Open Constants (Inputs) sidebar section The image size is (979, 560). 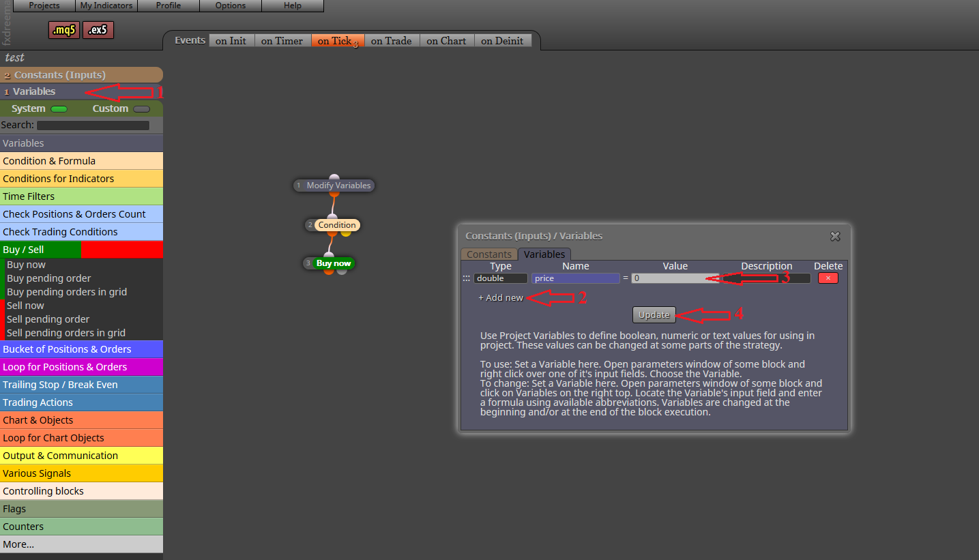[x=81, y=75]
